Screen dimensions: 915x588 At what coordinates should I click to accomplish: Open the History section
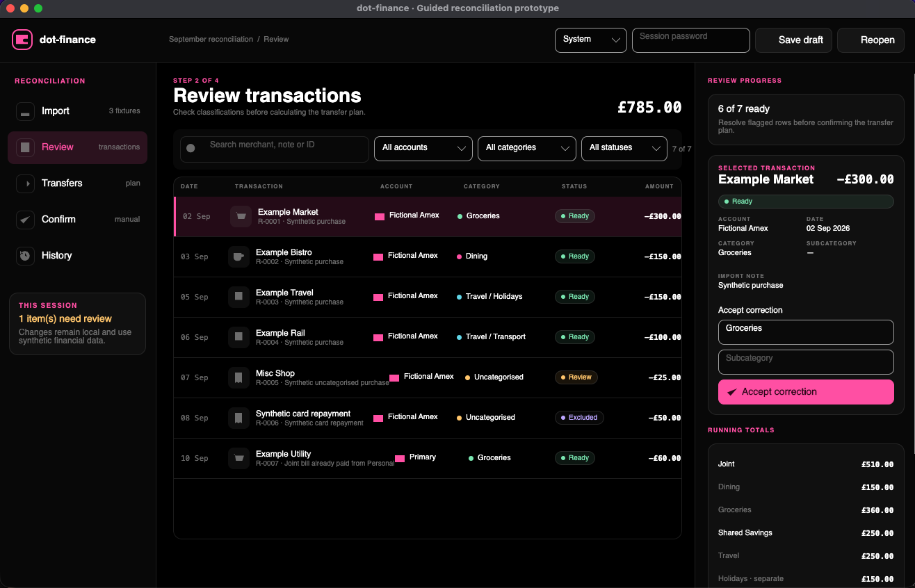(x=78, y=256)
